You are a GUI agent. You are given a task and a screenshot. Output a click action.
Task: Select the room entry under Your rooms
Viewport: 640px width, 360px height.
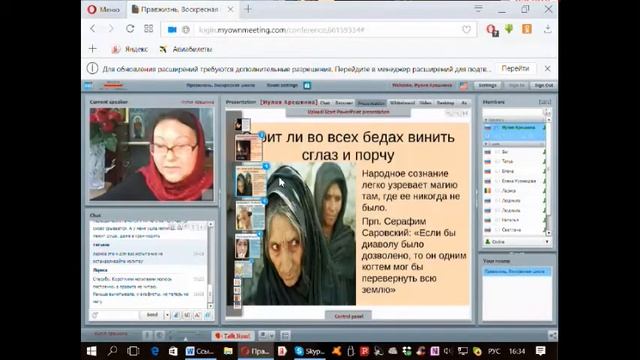517,271
